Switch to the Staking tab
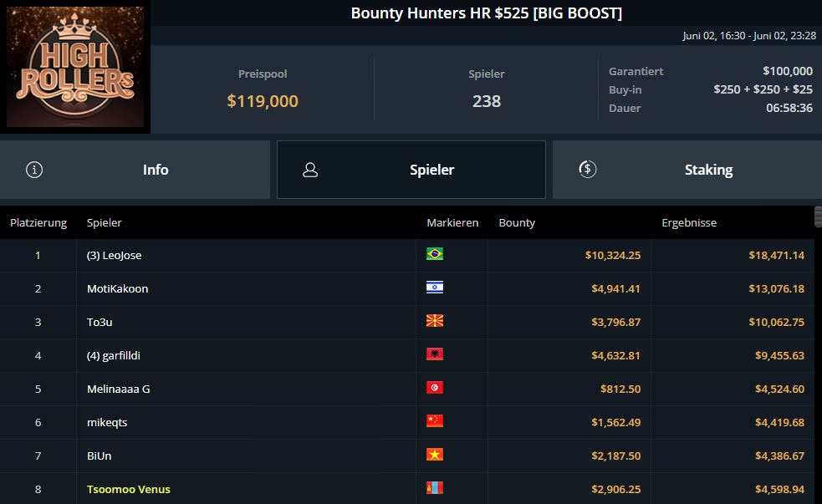This screenshot has height=504, width=822. point(687,170)
